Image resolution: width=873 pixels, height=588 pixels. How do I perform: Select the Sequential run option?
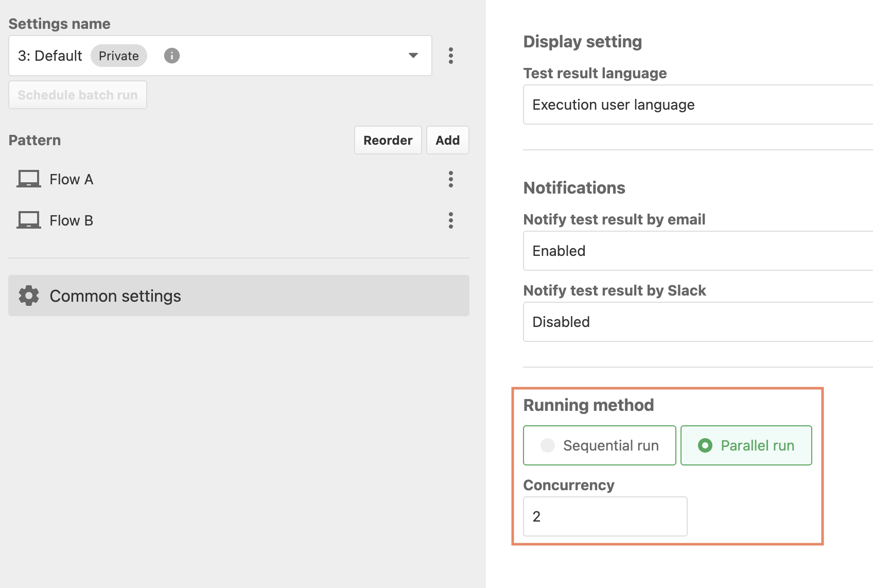click(600, 445)
